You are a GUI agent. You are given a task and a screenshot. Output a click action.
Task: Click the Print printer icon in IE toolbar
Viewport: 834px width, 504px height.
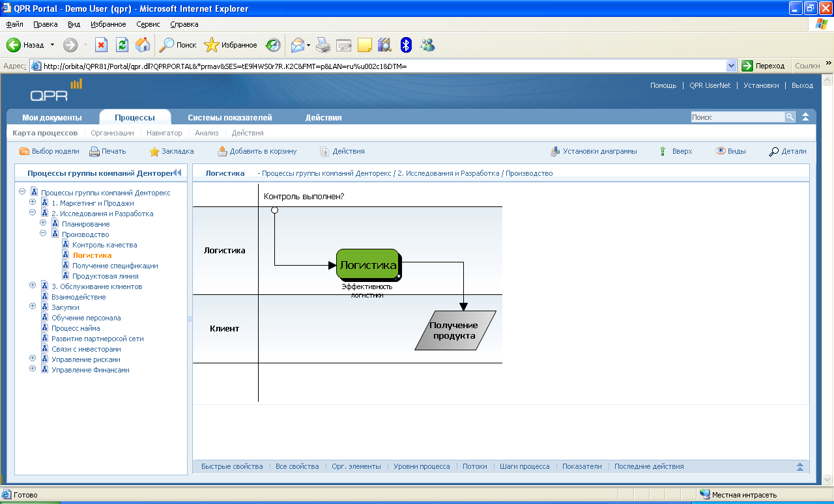[x=323, y=45]
